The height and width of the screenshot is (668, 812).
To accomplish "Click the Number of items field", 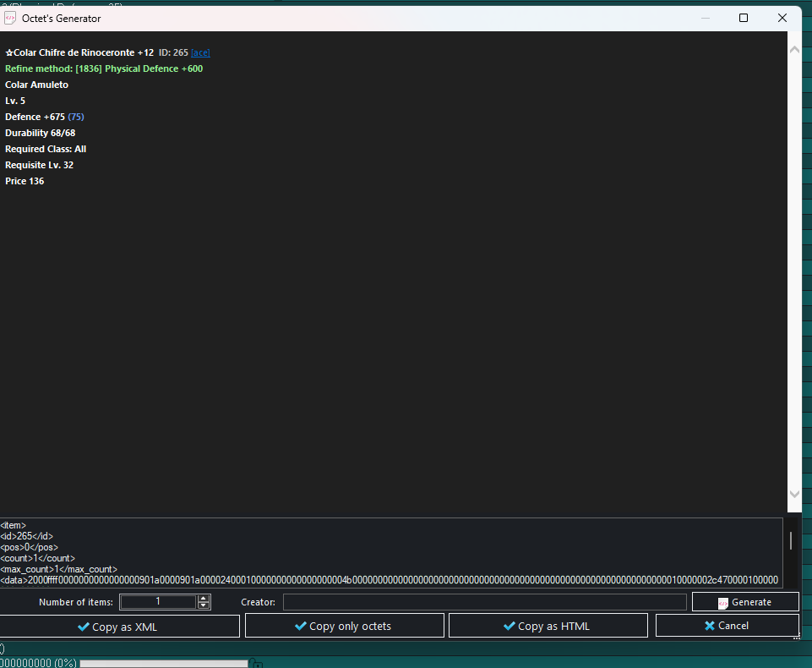I will (x=158, y=602).
